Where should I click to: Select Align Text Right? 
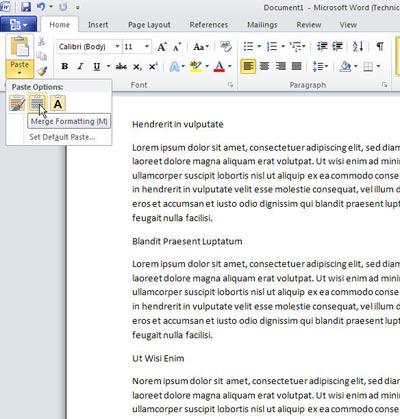pos(281,66)
